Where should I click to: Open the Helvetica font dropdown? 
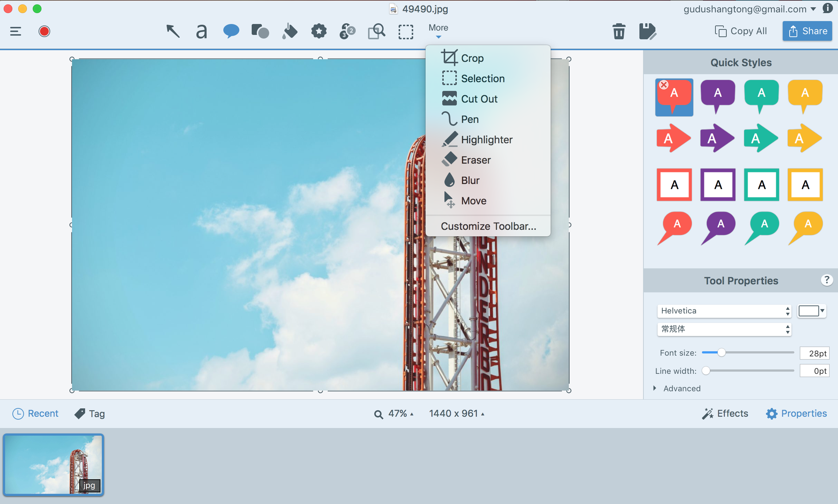(x=724, y=311)
